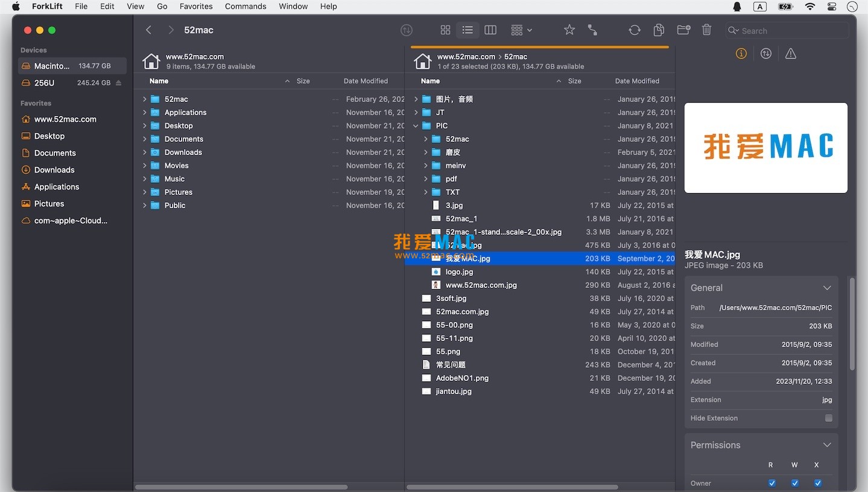
Task: Sort right pane by Size header
Action: (575, 81)
